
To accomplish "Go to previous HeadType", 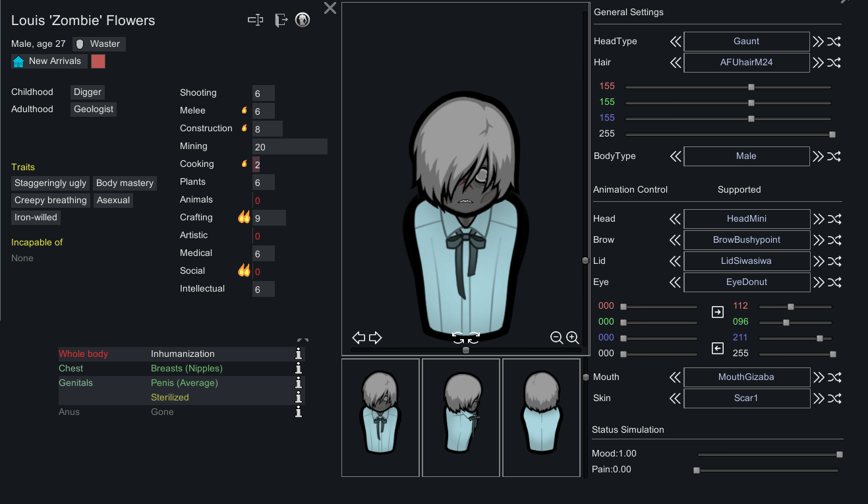I will 676,42.
